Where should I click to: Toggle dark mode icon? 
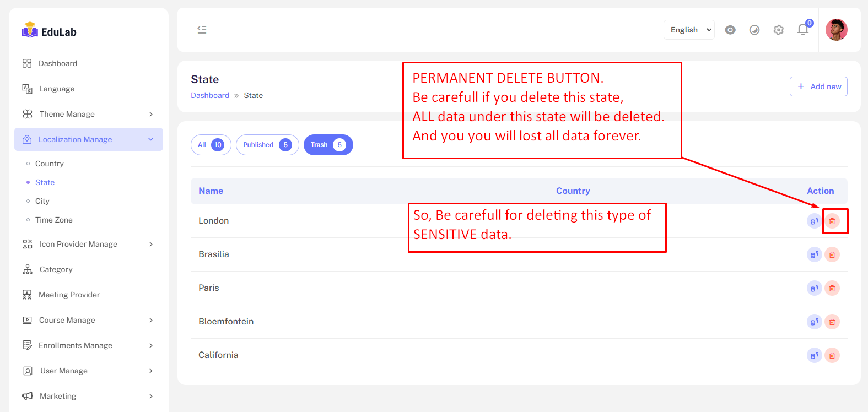754,30
